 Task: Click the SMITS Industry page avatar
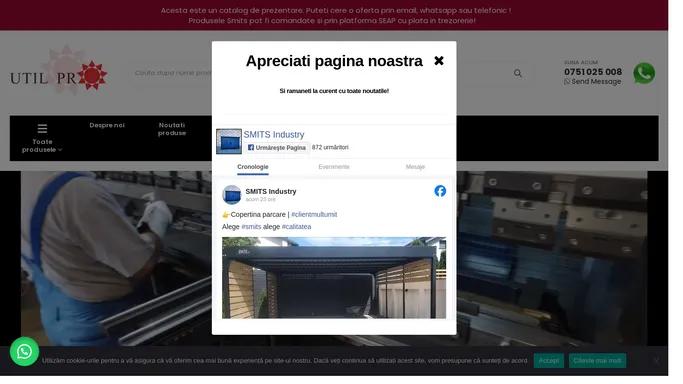coord(229,141)
